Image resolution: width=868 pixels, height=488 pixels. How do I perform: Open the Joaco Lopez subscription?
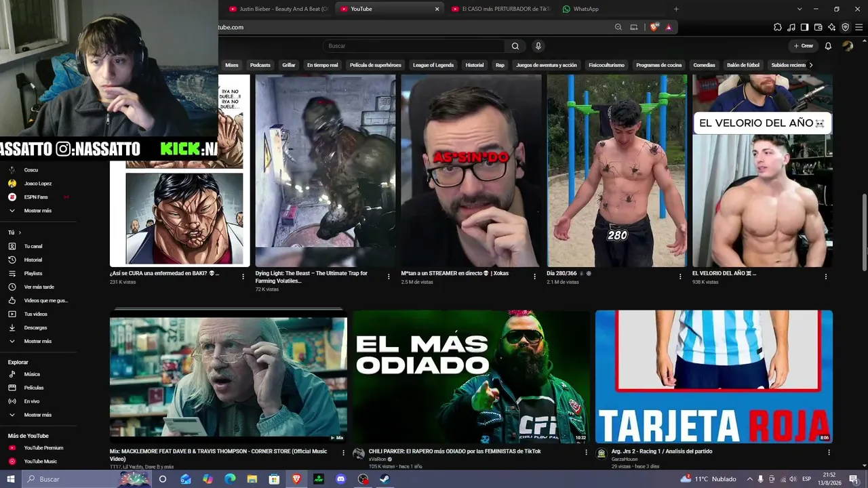(38, 184)
